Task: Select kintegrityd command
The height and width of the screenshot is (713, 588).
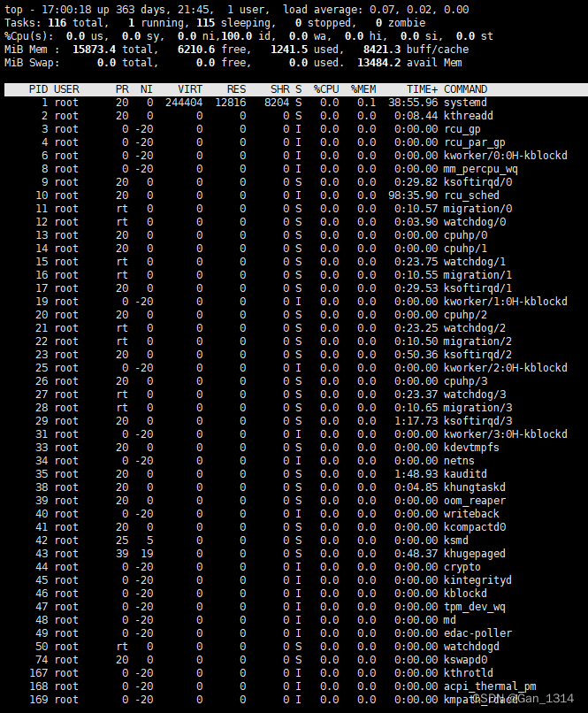Action: [477, 580]
